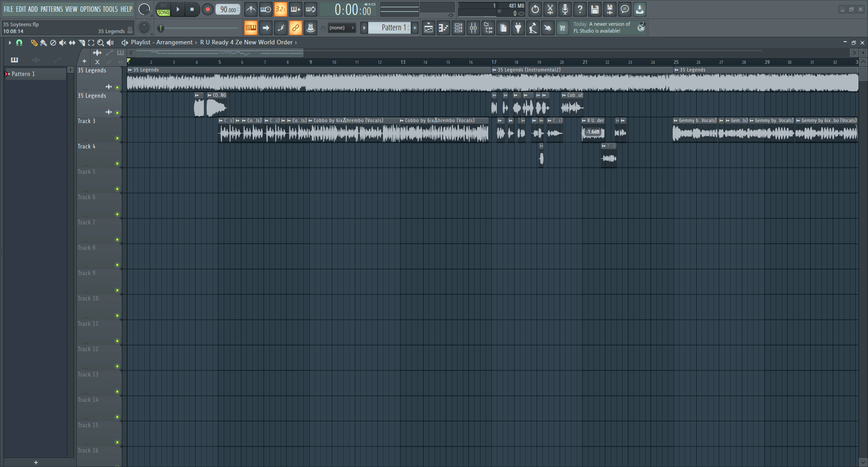Select the Slice tool in Playlist
Viewport: 868px width, 467px height.
(x=81, y=43)
